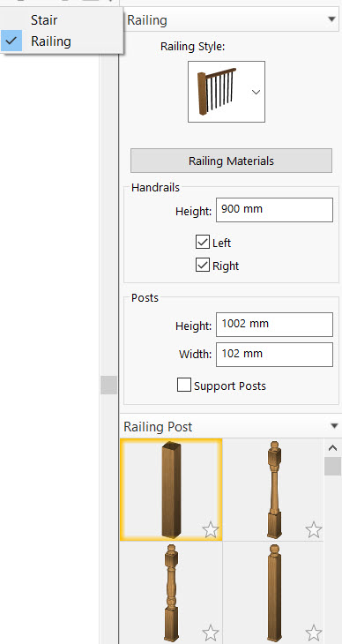Star the tapered turned newel post
Viewport: 342px width, 644px height.
click(314, 530)
